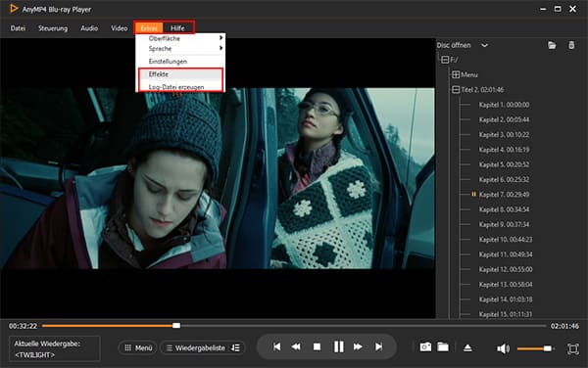Click the Extras menu
Viewport: 588px width, 368px height.
click(149, 28)
